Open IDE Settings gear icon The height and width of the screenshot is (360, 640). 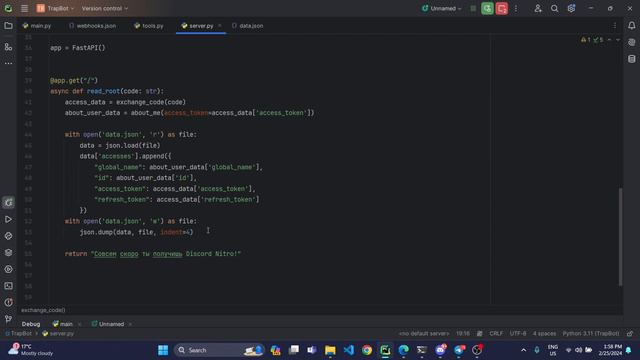tap(571, 8)
